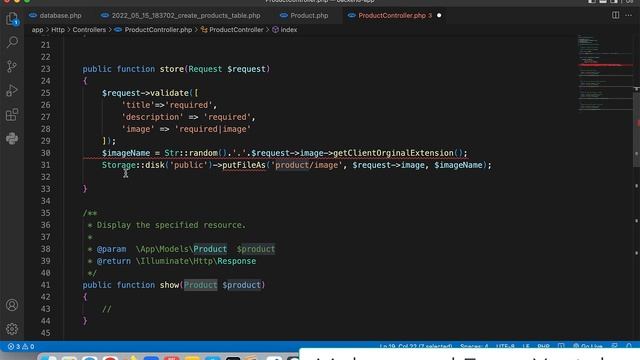
Task: Open the Python extension view icon
Action: tap(12, 139)
